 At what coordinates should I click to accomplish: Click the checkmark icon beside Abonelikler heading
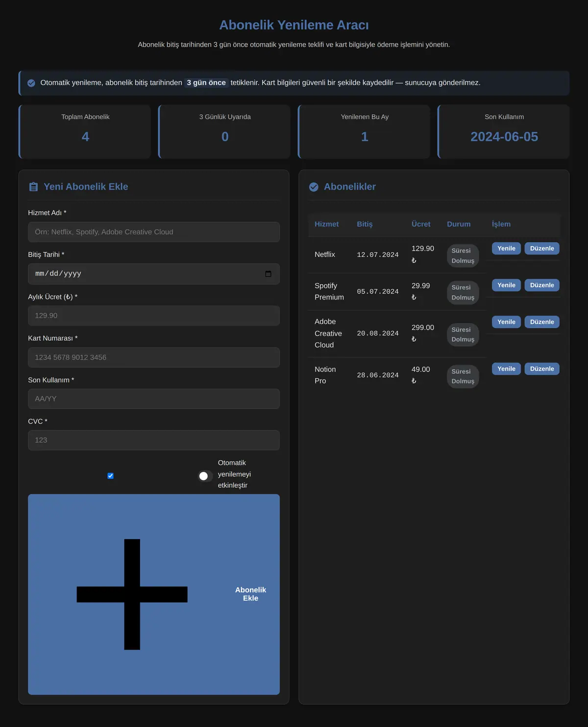314,187
